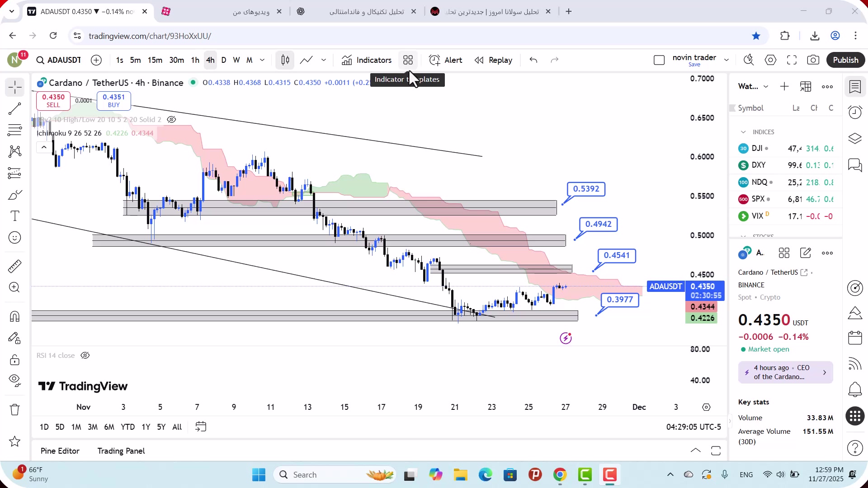868x488 pixels.
Task: Open watchlist advanced view icon
Action: coord(806,87)
